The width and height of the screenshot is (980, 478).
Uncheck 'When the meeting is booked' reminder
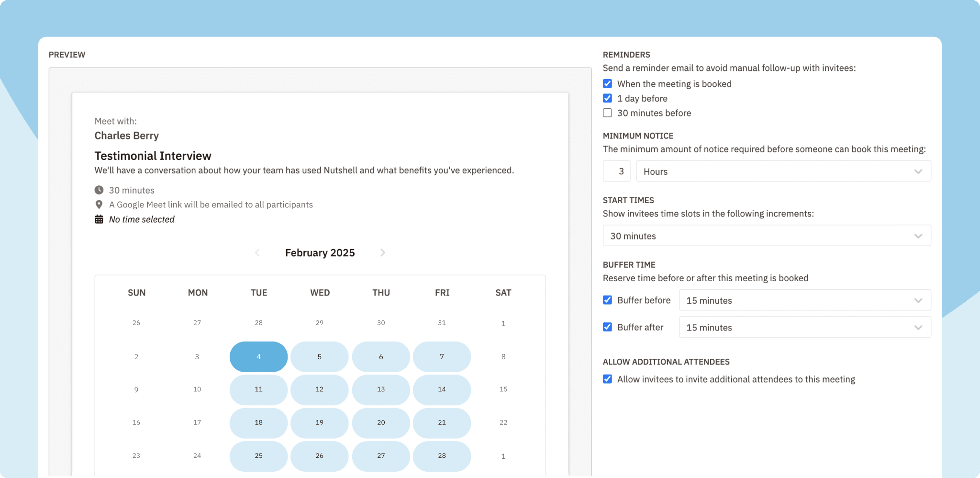607,84
